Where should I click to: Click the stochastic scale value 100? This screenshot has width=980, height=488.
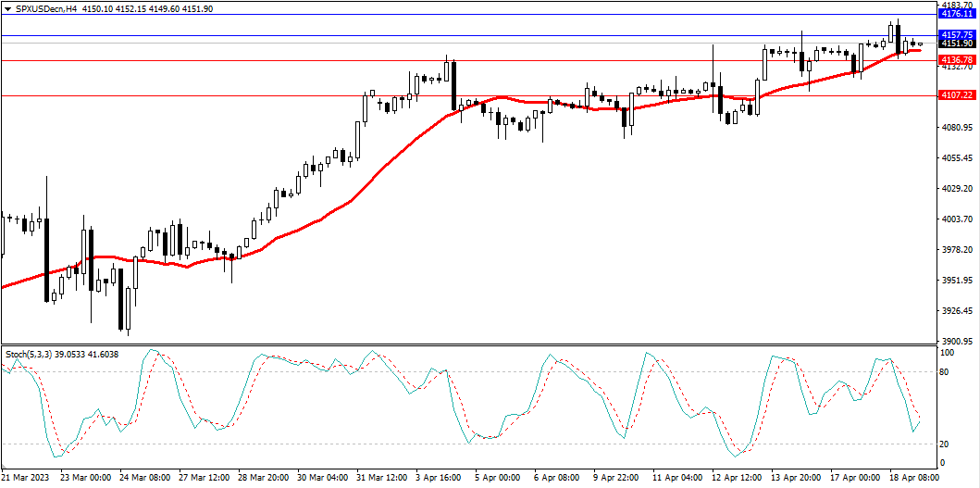coord(949,354)
